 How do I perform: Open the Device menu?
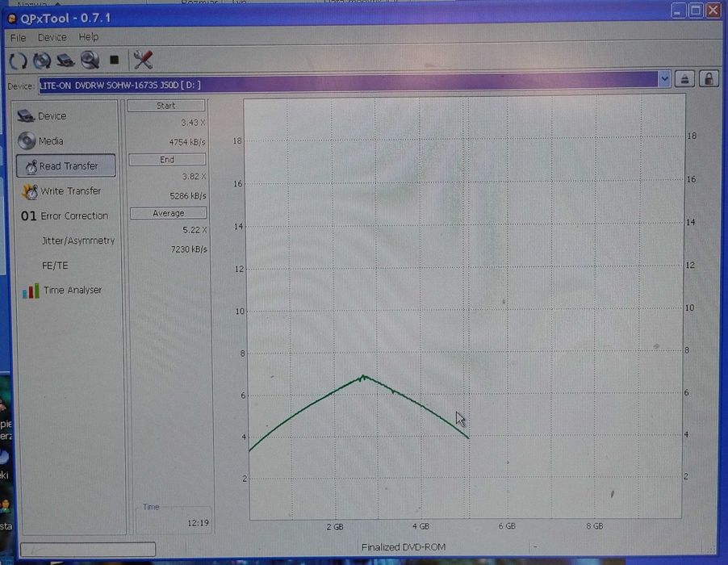tap(52, 37)
